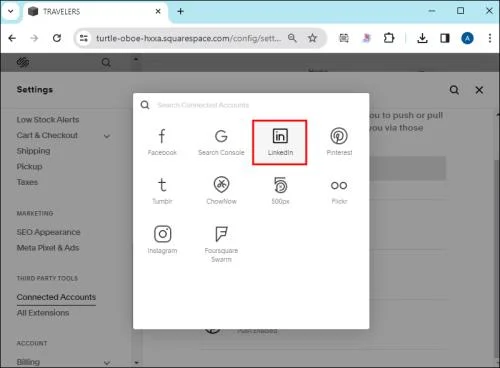Select the Pinterest account icon
Image resolution: width=500 pixels, height=368 pixels.
(339, 142)
